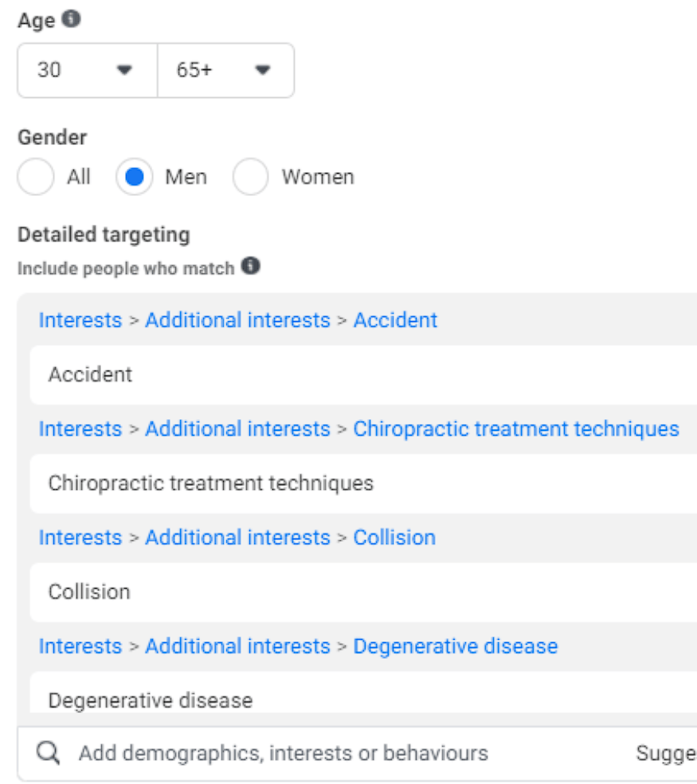Click Additional interests link in Accident breadcrumb

tap(237, 320)
